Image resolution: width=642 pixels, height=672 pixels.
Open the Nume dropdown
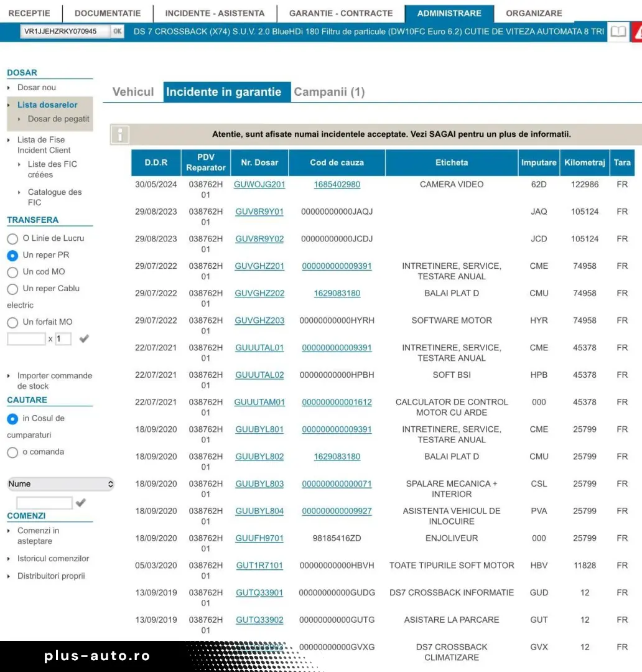coord(60,484)
